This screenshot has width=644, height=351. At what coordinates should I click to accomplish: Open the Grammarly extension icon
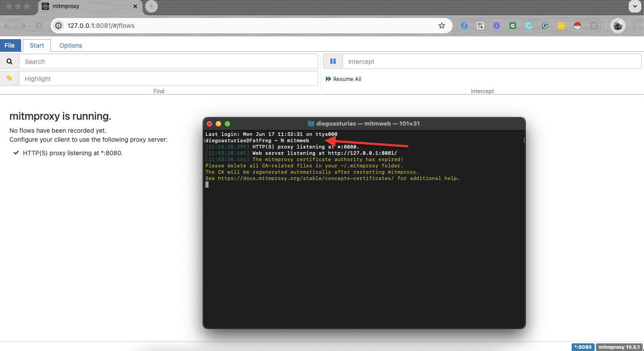click(x=545, y=26)
